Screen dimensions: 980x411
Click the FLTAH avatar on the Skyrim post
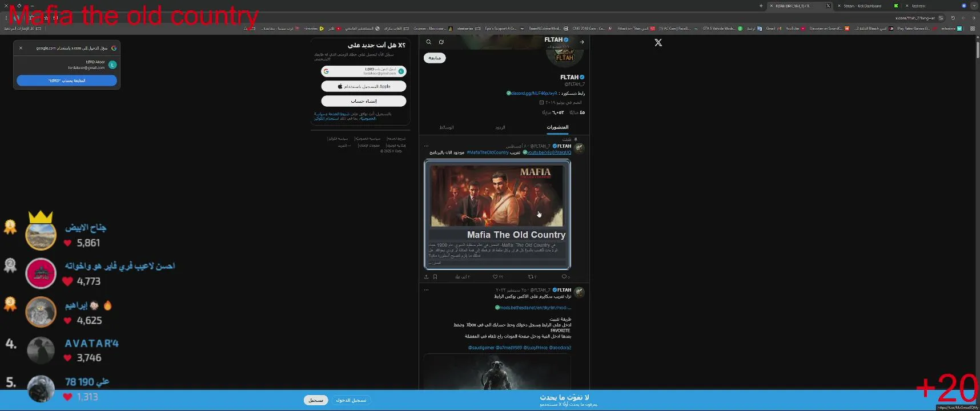tap(579, 292)
